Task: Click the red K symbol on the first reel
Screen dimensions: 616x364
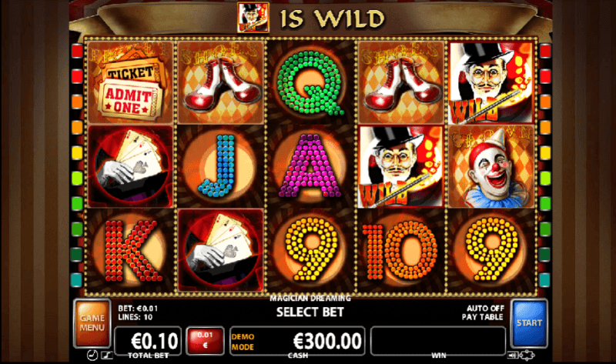Action: (130, 251)
